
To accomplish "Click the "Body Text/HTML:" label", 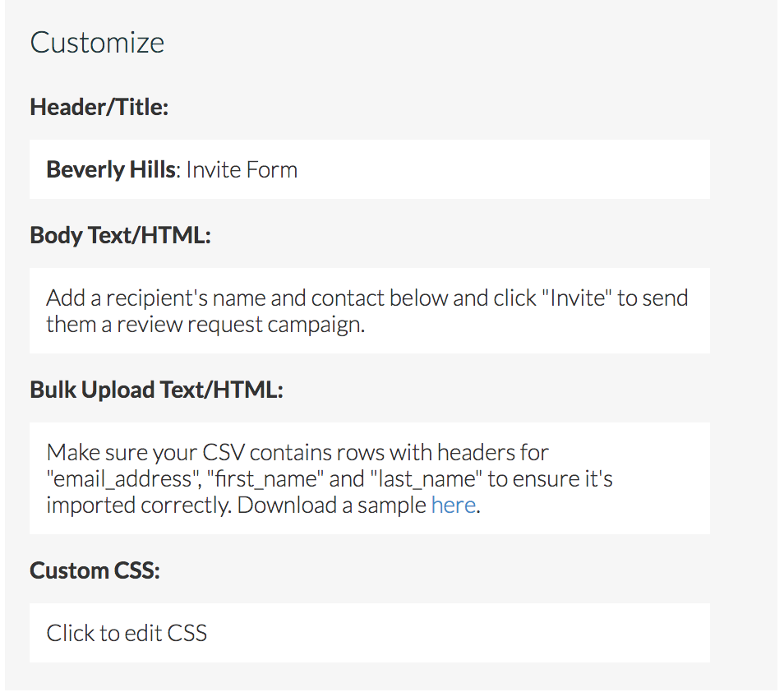I will (120, 235).
